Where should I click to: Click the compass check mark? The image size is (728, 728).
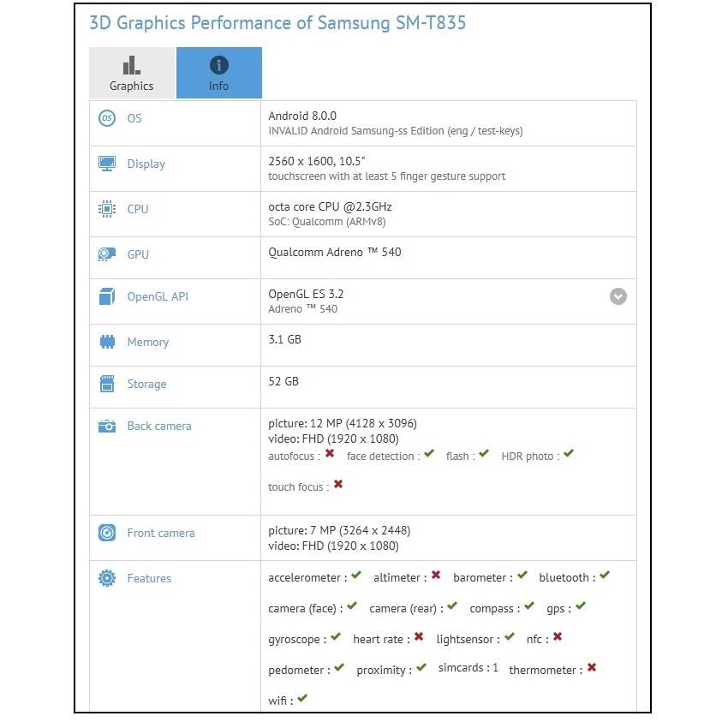pos(529,606)
